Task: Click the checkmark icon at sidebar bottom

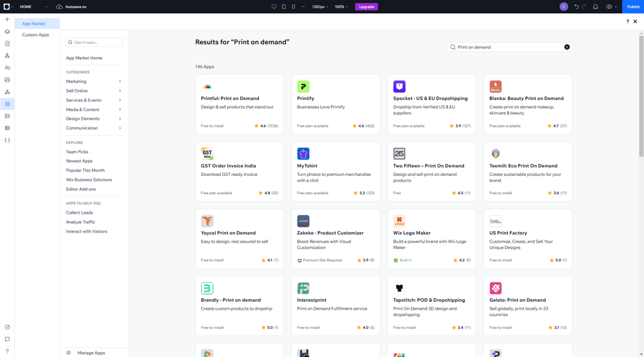Action: pos(7,327)
